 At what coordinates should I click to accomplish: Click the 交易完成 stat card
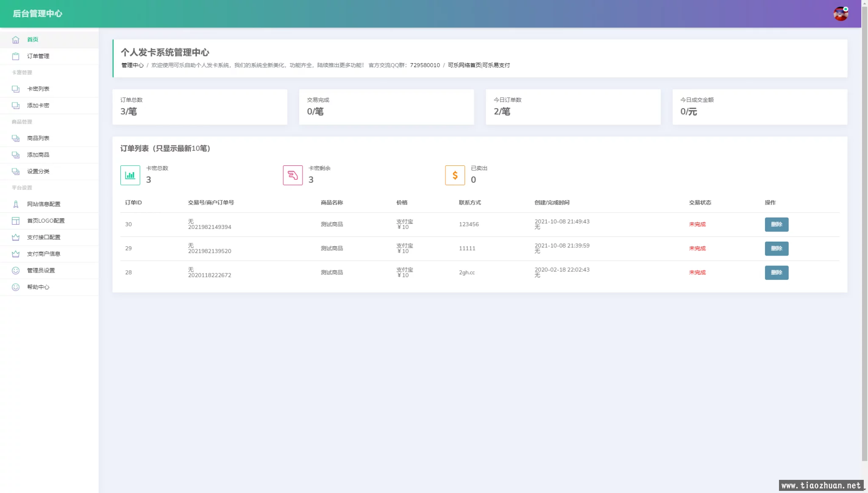click(387, 107)
